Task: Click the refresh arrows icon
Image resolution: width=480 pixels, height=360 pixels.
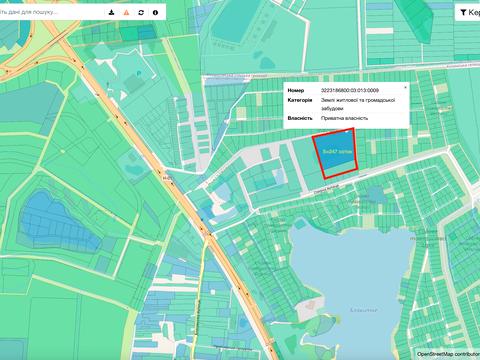Action: pyautogui.click(x=141, y=12)
